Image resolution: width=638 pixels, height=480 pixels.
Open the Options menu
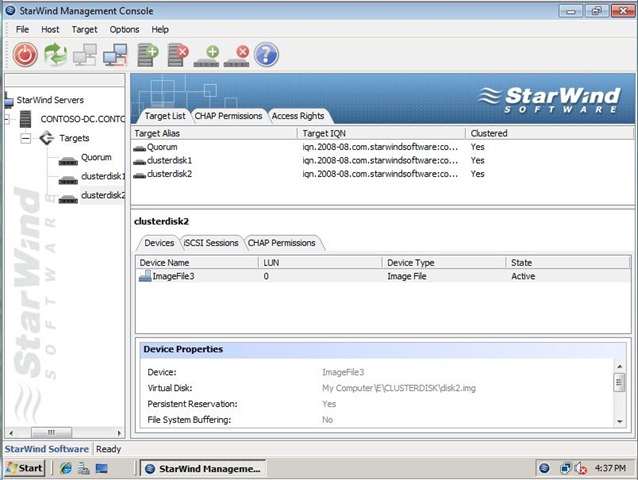tap(124, 29)
